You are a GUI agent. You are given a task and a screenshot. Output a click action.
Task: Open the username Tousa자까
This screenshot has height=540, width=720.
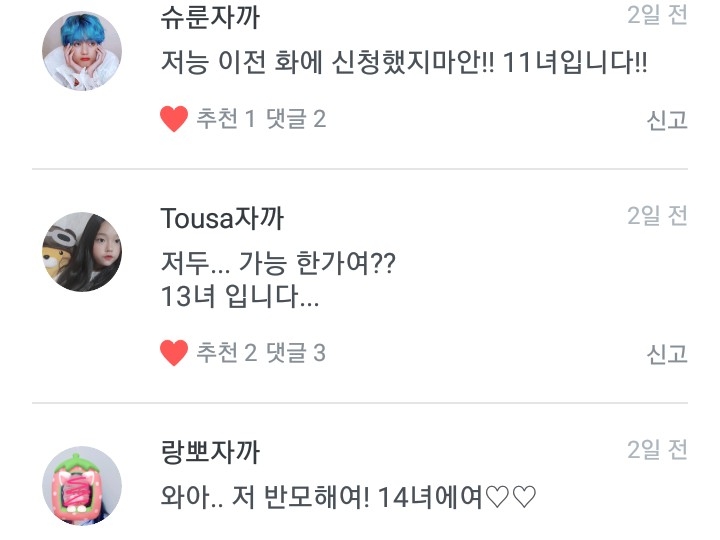pyautogui.click(x=222, y=216)
